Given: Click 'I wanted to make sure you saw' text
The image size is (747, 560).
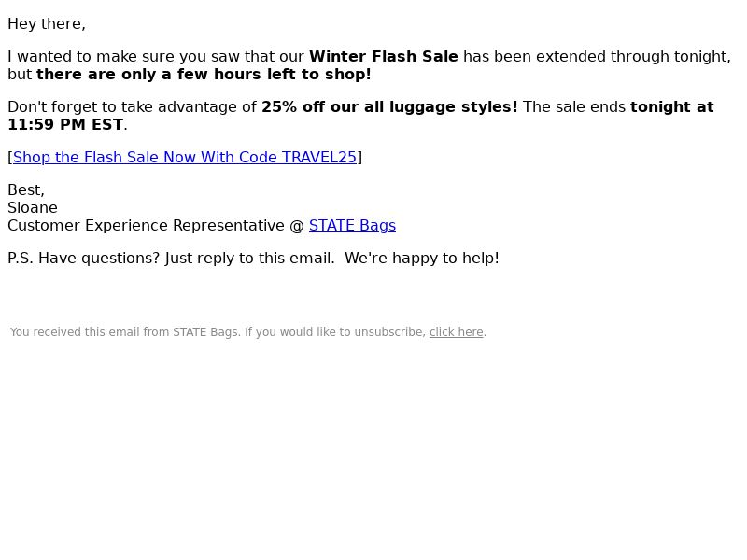Looking at the screenshot, I should pos(124,56).
